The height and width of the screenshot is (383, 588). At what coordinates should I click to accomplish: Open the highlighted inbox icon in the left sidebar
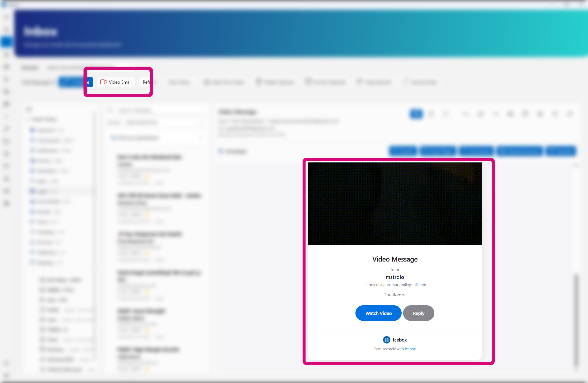pyautogui.click(x=6, y=42)
